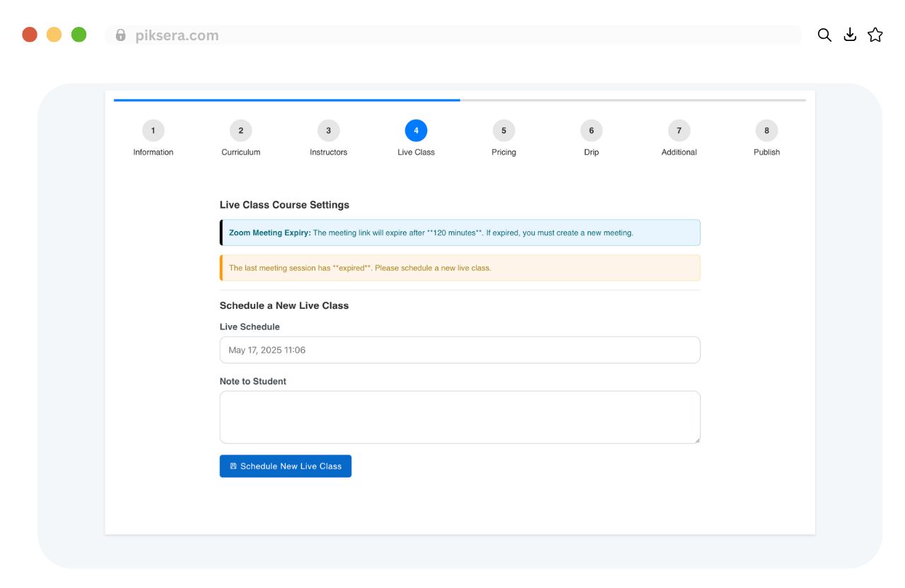Click step 1 circle for Information
Viewport: 905px width, 588px height.
click(x=153, y=131)
